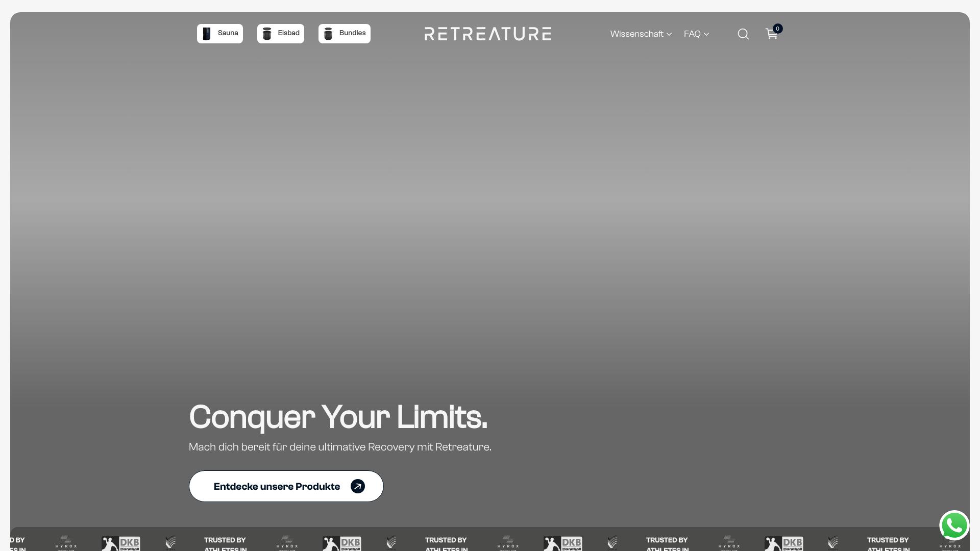Open the WhatsApp chat bubble
This screenshot has width=980, height=551.
954,525
